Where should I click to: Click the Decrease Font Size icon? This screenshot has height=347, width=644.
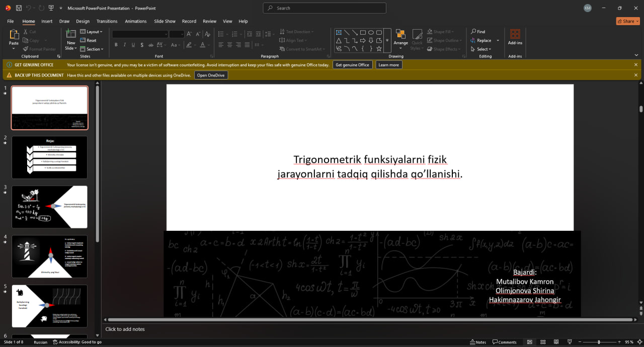pos(198,34)
